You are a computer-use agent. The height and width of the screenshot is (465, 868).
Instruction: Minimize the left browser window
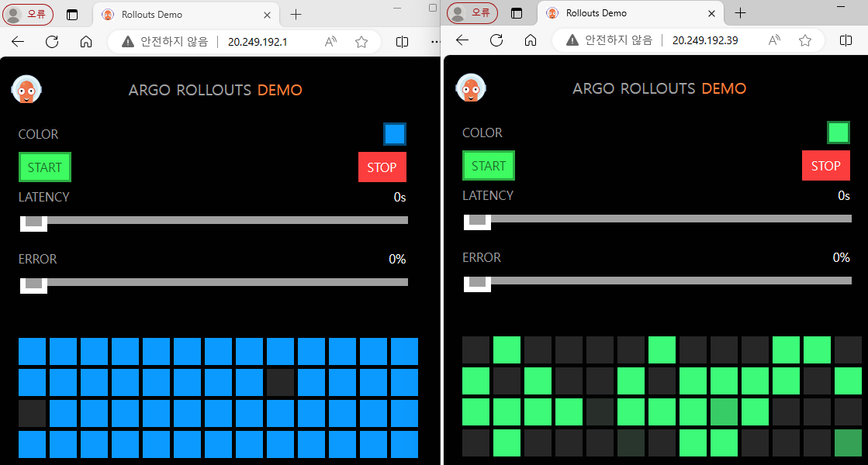click(x=397, y=8)
